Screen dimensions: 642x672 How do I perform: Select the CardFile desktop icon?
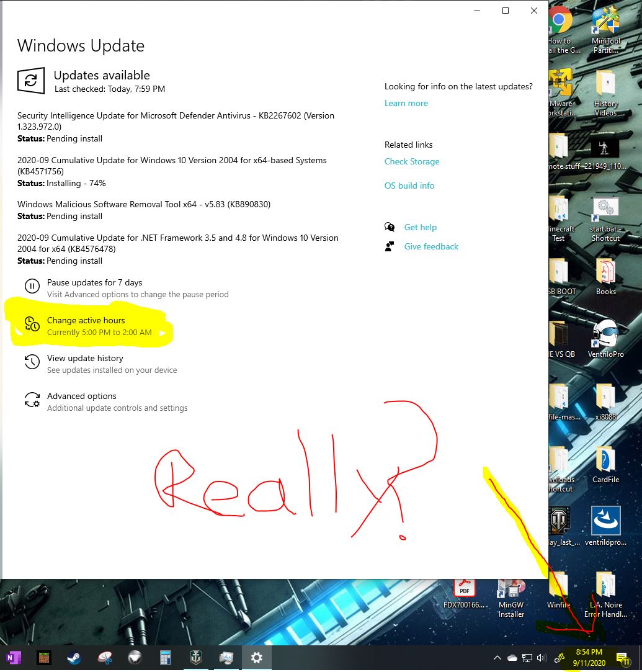point(605,464)
